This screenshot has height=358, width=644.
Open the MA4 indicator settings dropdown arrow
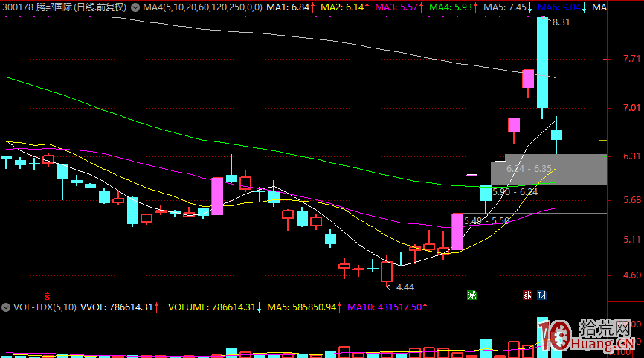135,7
